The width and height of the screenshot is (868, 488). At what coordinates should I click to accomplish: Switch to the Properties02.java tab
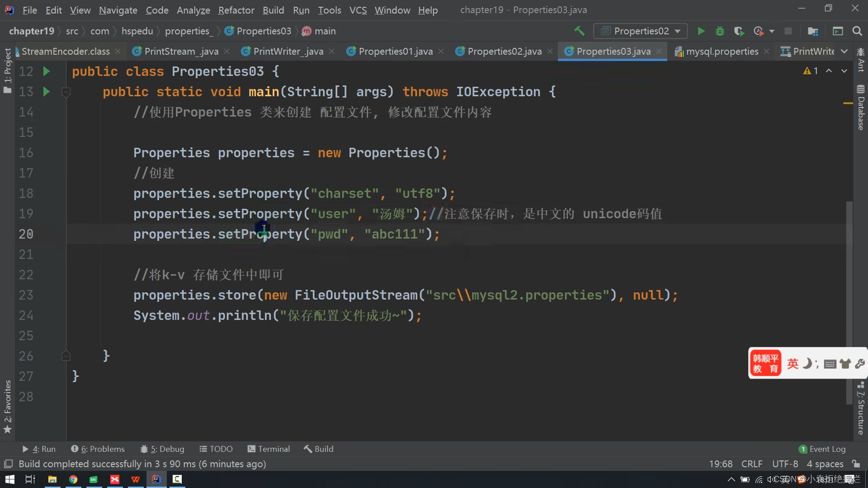(504, 52)
